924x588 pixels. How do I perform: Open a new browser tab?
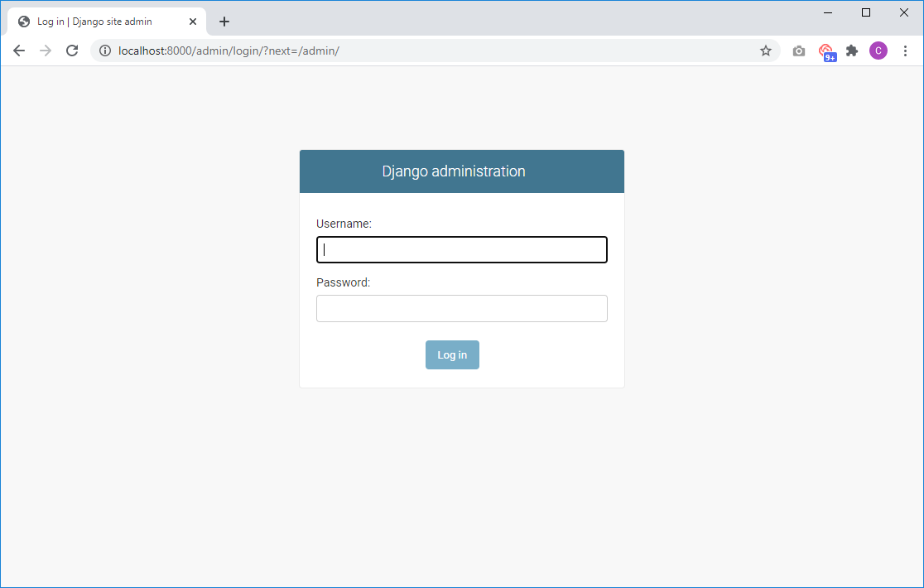click(x=224, y=22)
